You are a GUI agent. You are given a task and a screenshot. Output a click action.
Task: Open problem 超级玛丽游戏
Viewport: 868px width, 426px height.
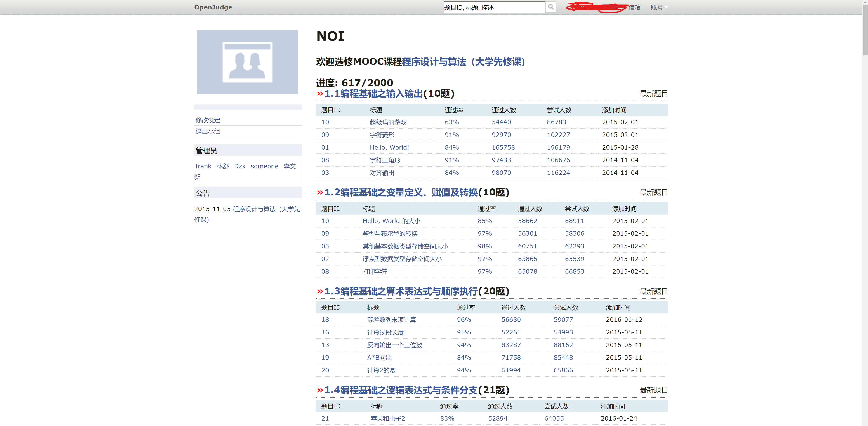click(388, 122)
